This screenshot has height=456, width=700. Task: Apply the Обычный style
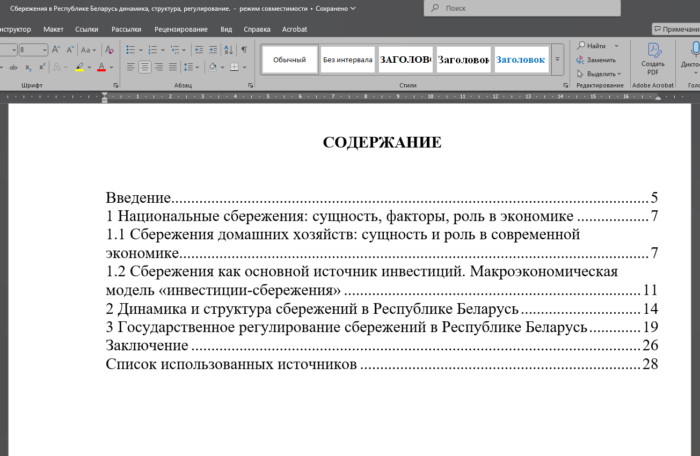[290, 59]
